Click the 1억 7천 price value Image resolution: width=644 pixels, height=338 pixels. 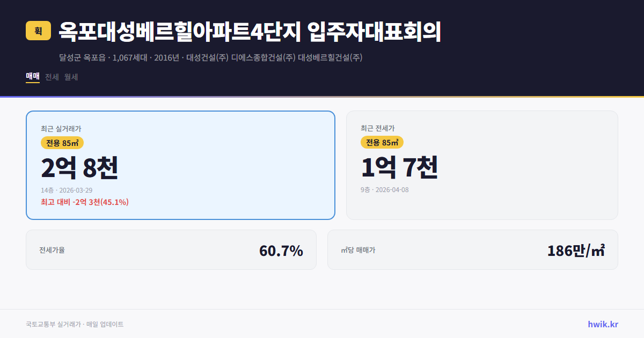(x=400, y=168)
